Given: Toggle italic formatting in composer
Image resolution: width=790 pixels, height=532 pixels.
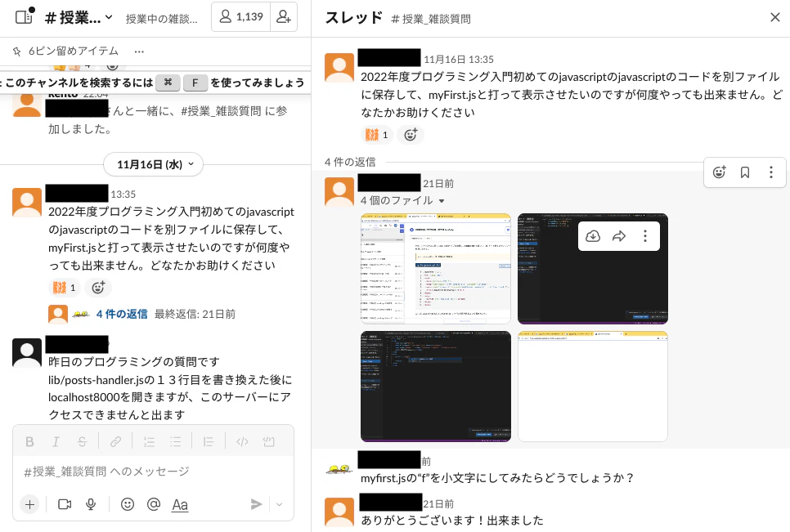Looking at the screenshot, I should point(56,442).
